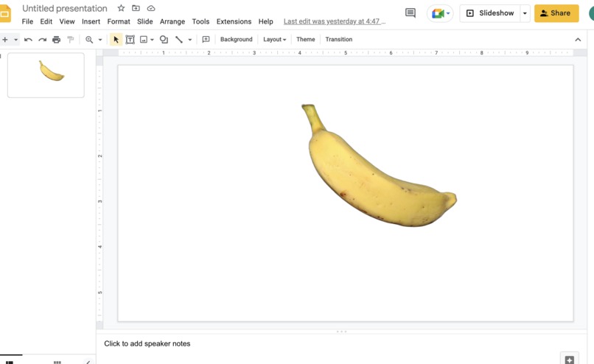Star the Untitled presentation
594x364 pixels.
tap(121, 8)
